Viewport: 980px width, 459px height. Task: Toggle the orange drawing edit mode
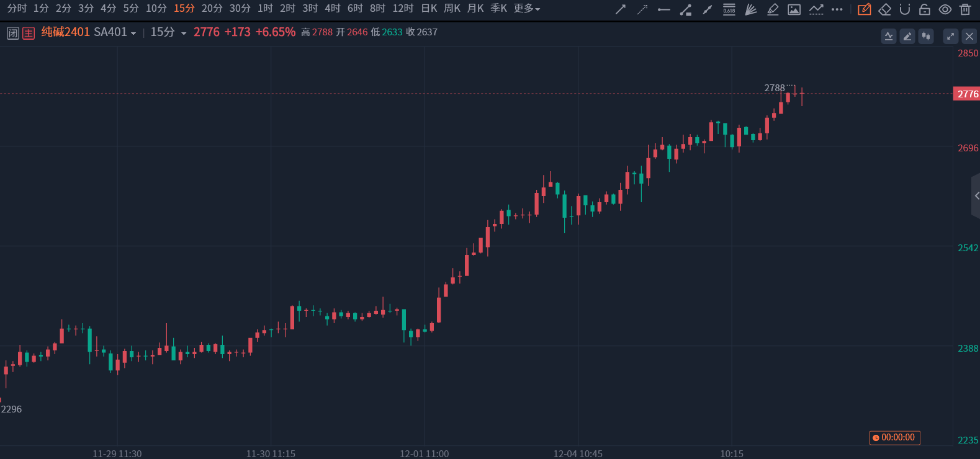(864, 9)
